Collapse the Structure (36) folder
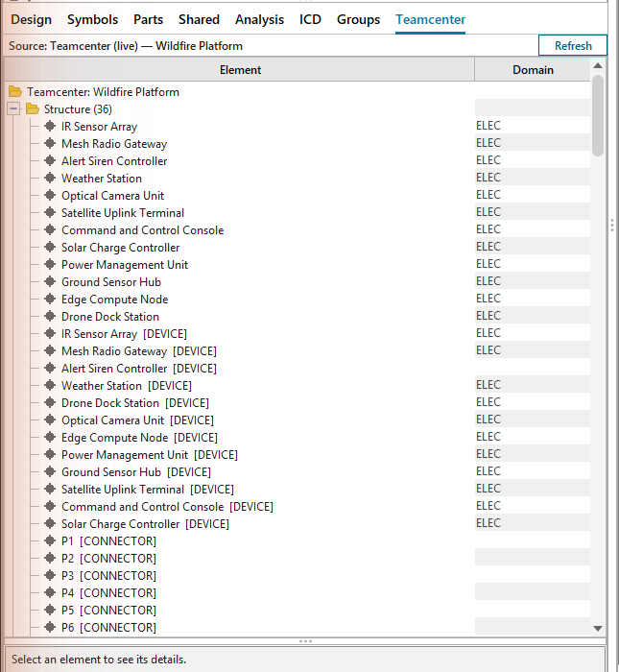The height and width of the screenshot is (672, 619). pos(13,108)
